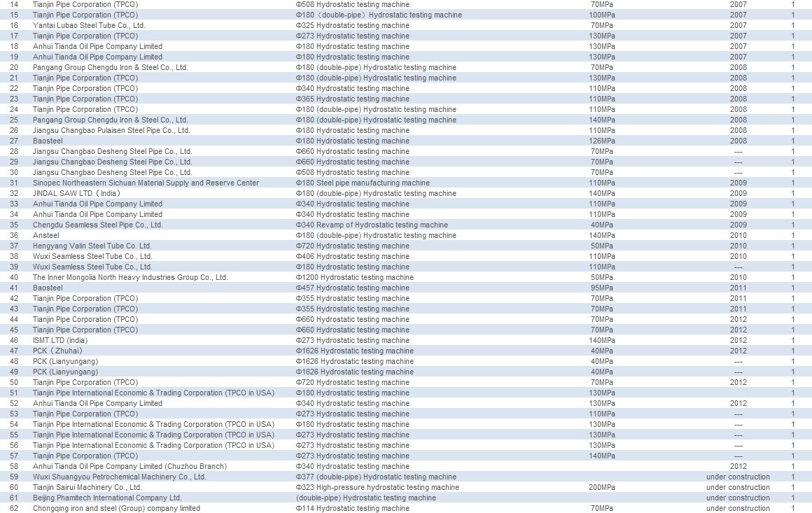Viewport: 812px width, 513px height.
Task: Click the 100MPa pressure value in row 15
Action: 602,15
